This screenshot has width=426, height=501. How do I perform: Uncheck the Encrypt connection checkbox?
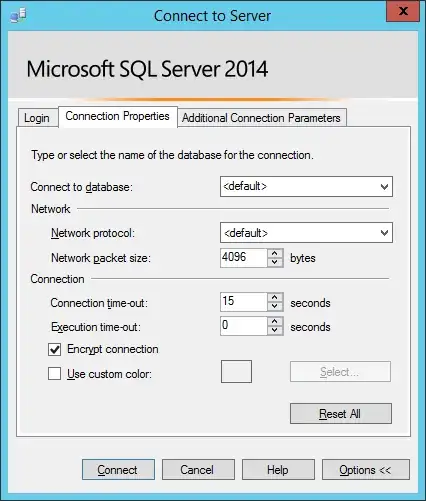click(x=54, y=350)
